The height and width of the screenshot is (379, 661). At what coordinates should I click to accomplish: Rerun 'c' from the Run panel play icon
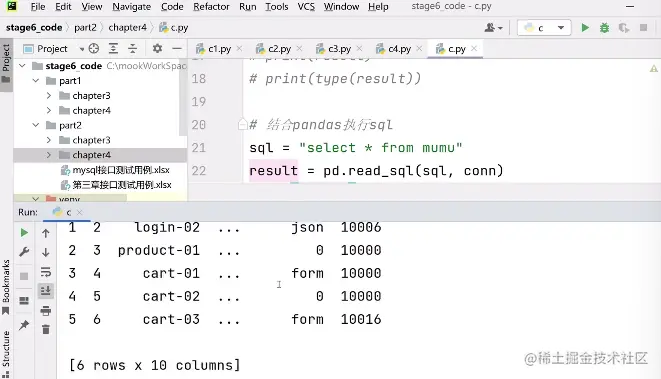tap(24, 233)
